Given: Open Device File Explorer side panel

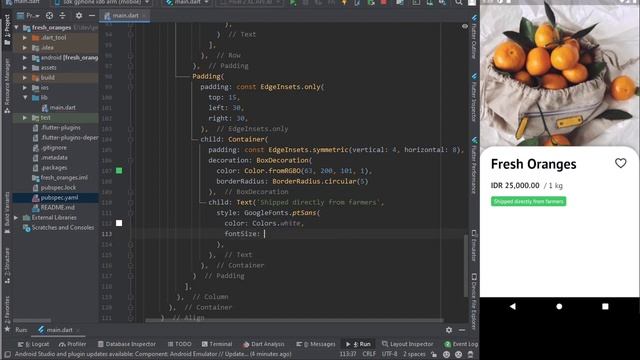Looking at the screenshot, I should (474, 301).
